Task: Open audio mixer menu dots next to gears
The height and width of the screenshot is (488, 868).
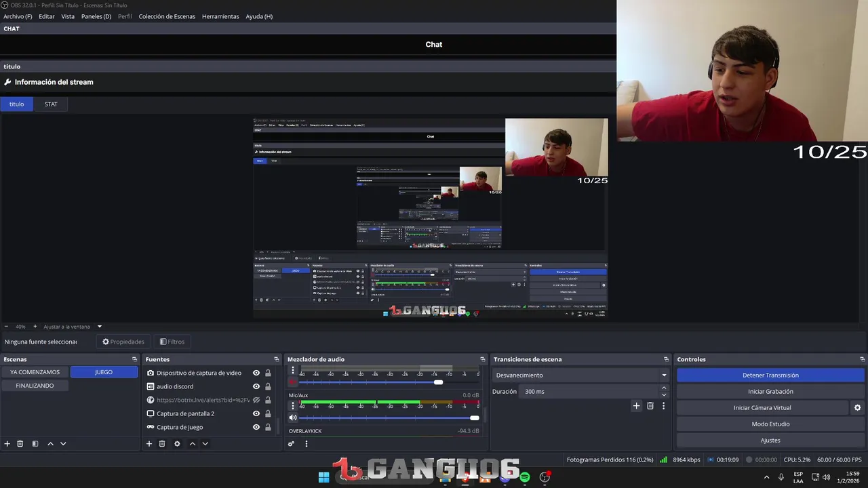Action: (306, 444)
